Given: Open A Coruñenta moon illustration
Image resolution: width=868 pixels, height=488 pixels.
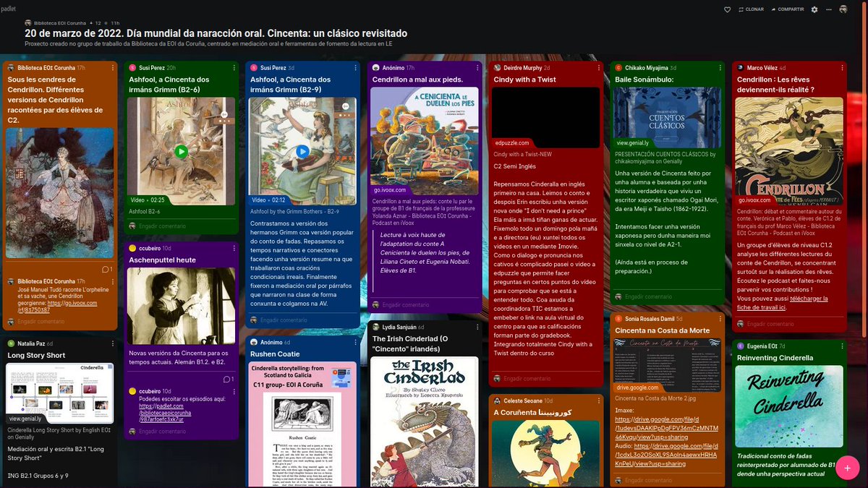Looking at the screenshot, I should tap(545, 454).
